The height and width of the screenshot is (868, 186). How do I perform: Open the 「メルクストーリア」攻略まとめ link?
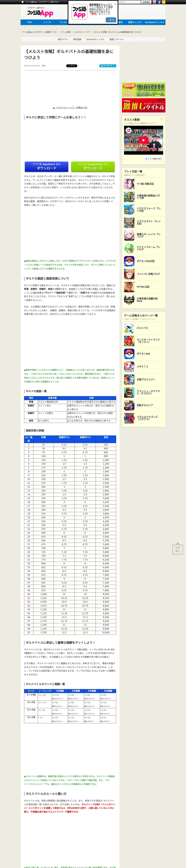coord(70,108)
